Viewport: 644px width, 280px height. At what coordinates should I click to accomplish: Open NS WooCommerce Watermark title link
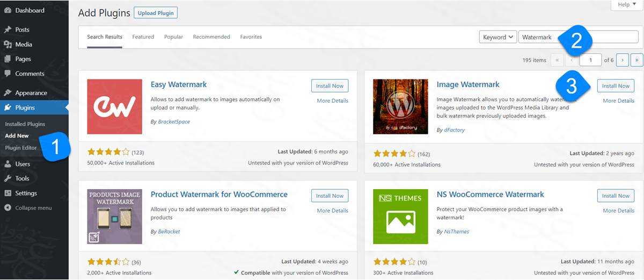point(491,195)
